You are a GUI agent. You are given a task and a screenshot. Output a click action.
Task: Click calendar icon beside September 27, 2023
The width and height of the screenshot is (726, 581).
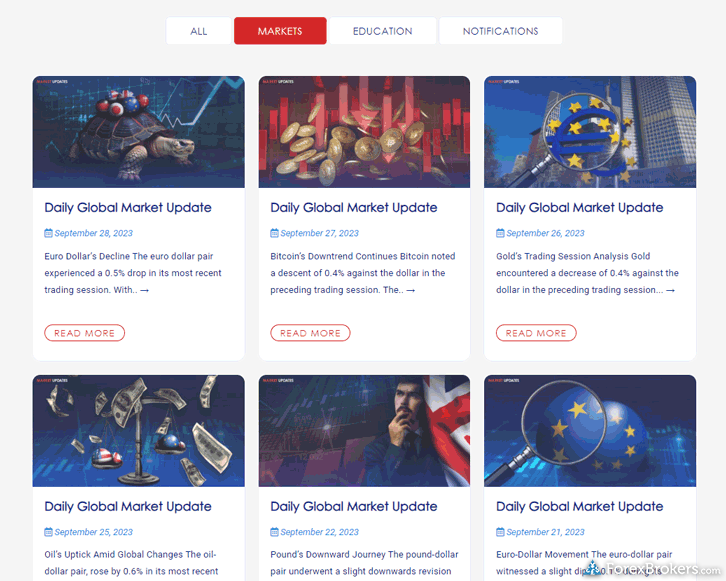pyautogui.click(x=274, y=233)
